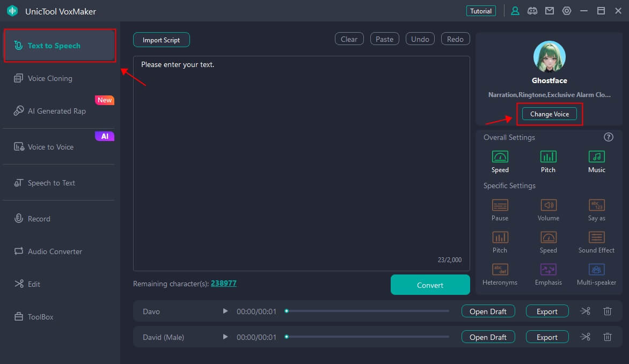
Task: Open the Sound Effect option
Action: pyautogui.click(x=596, y=242)
